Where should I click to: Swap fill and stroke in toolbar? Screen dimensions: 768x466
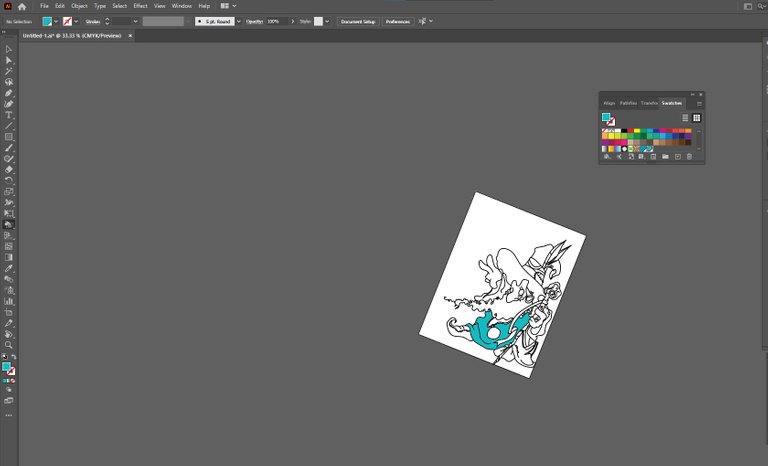click(14, 357)
